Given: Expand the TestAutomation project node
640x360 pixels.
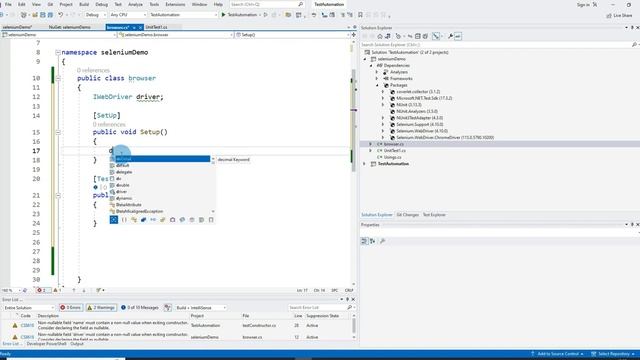Looking at the screenshot, I should [364, 164].
